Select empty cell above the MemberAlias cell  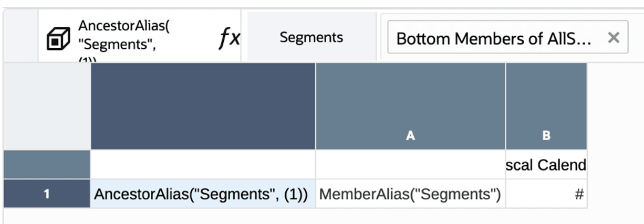tap(410, 165)
